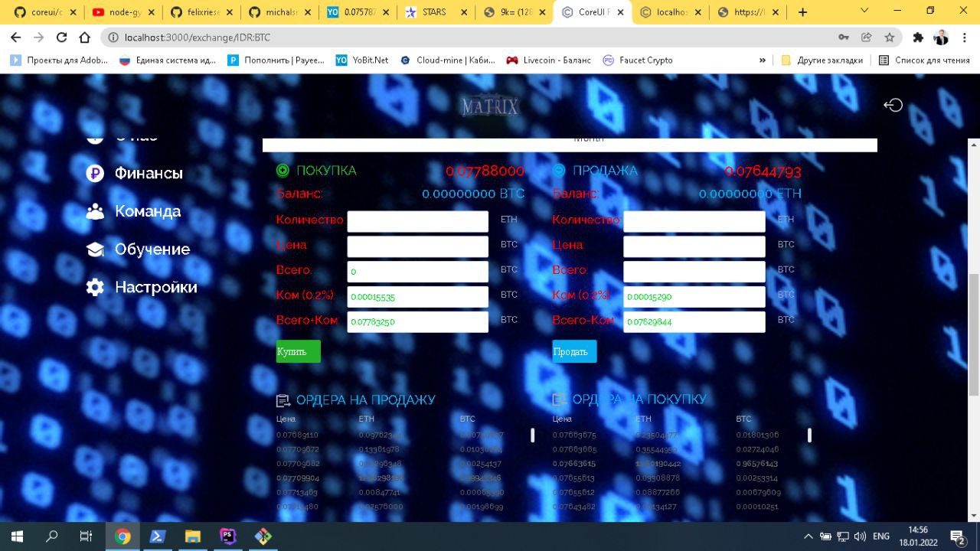Click the sell orders list icon
The image size is (980, 551).
point(283,400)
